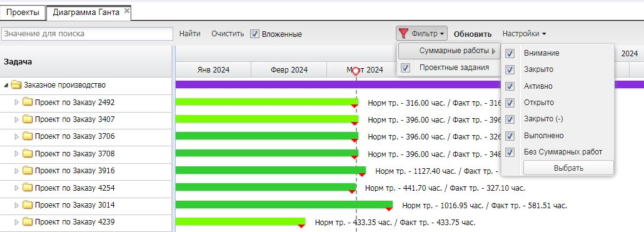Open the Настройки dropdown
The height and width of the screenshot is (232, 644).
[524, 34]
